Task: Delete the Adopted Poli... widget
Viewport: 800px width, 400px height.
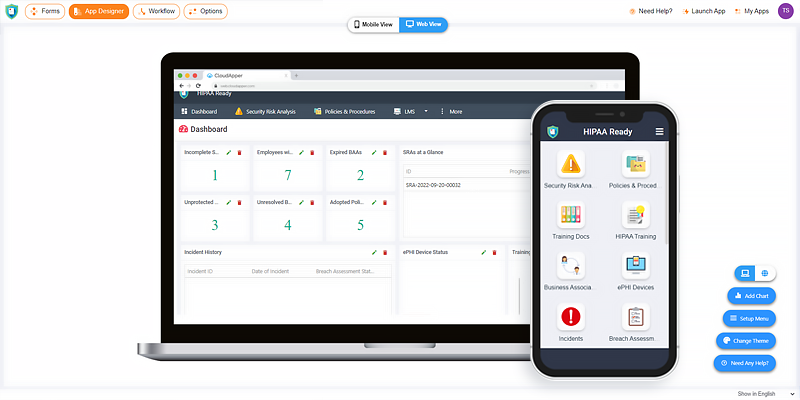Action: click(x=385, y=203)
